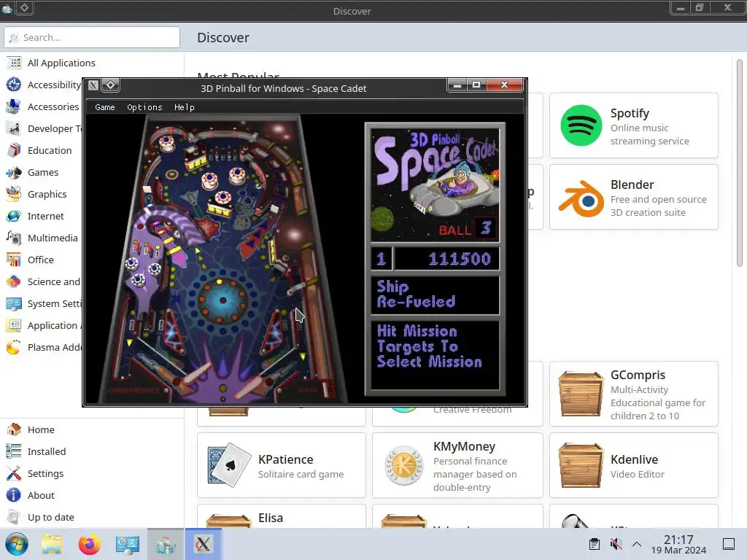This screenshot has height=560, width=747.
Task: Click the 'Hit Mission Targets' message panel
Action: point(435,355)
